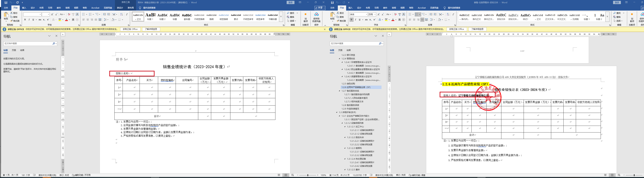Adjust the zoom slider in the left window's status bar
Screen dimensions: 644x178
click(x=308, y=175)
